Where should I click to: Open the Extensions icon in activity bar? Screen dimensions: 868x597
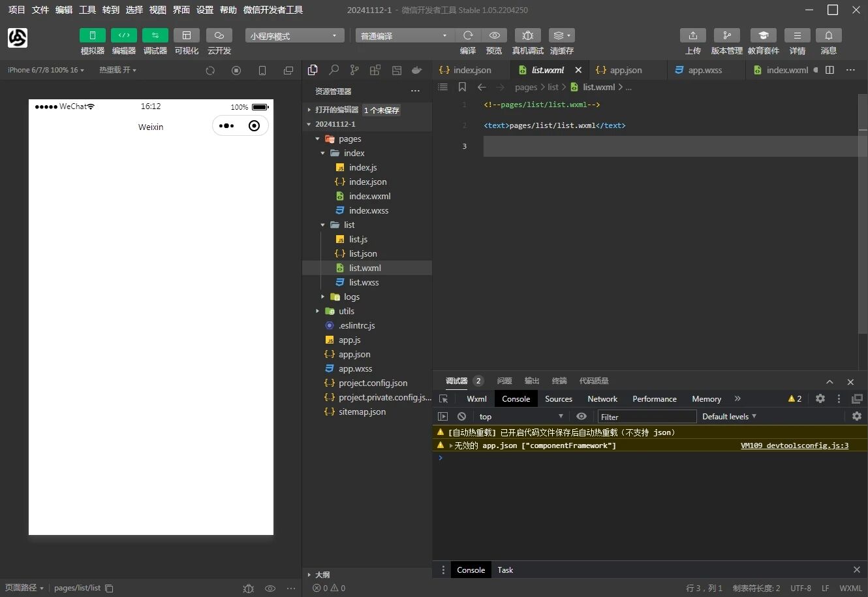(375, 70)
